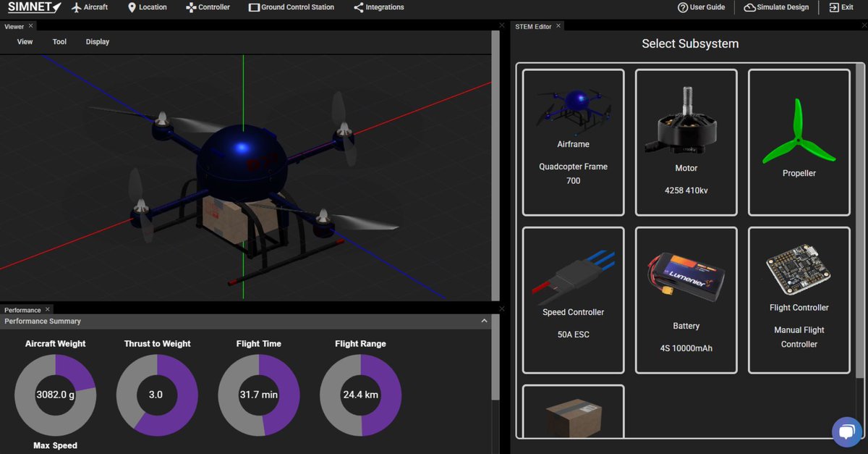Click the Aircraft Weight gauge
The height and width of the screenshot is (454, 868).
[x=56, y=395]
